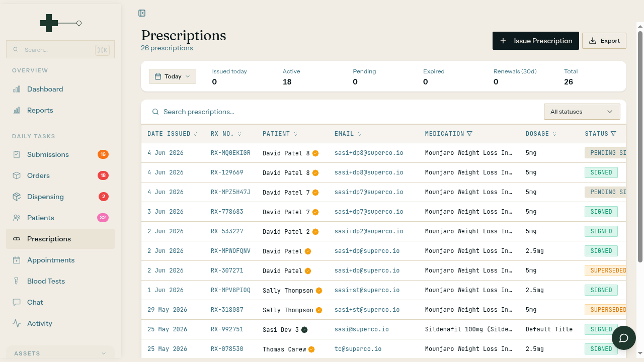Click the 16 badge on Submissions
The width and height of the screenshot is (644, 362).
103,154
